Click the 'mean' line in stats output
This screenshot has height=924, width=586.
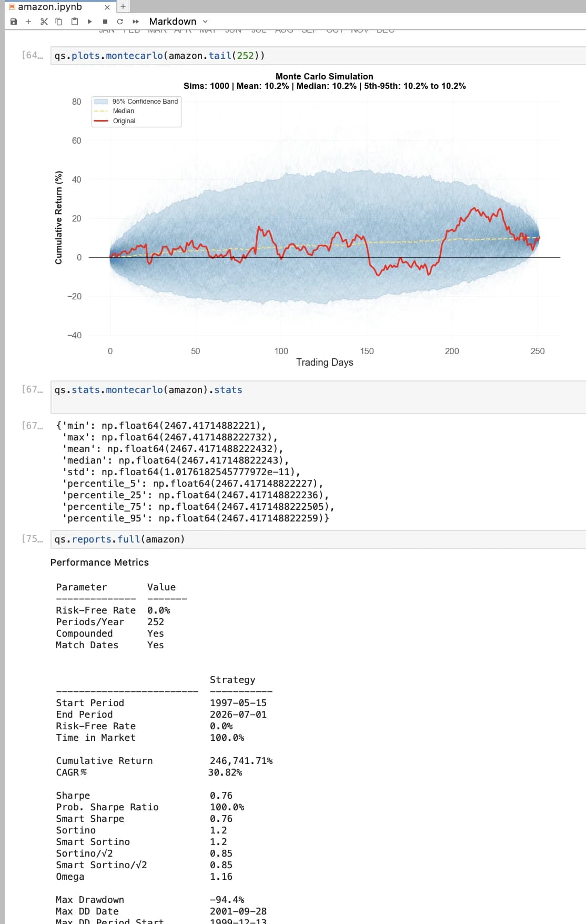173,449
